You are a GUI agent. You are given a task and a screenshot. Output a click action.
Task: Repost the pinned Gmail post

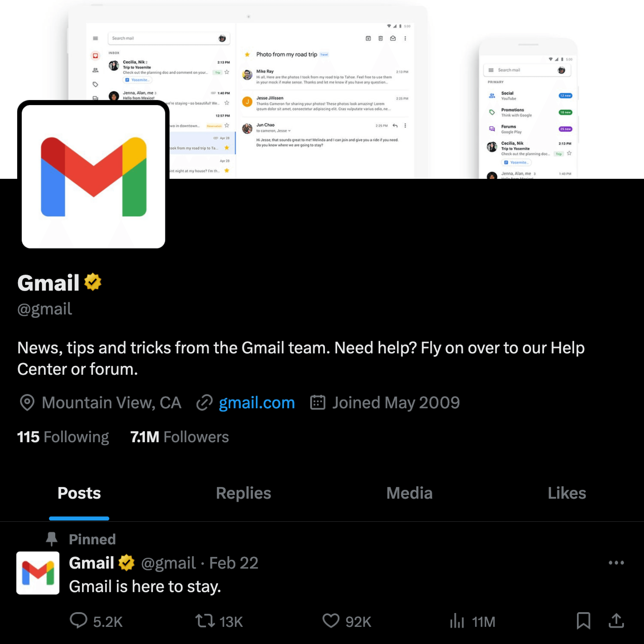point(205,621)
